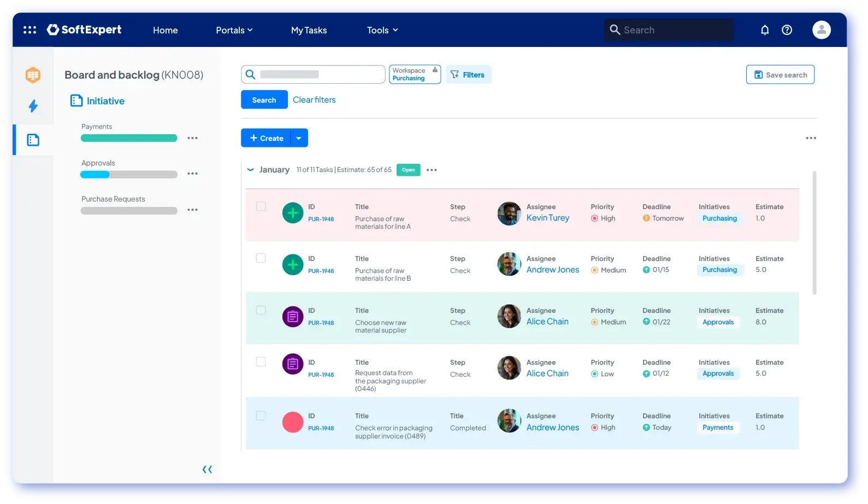The width and height of the screenshot is (868, 504).
Task: Click the notifications bell icon
Action: pos(765,30)
